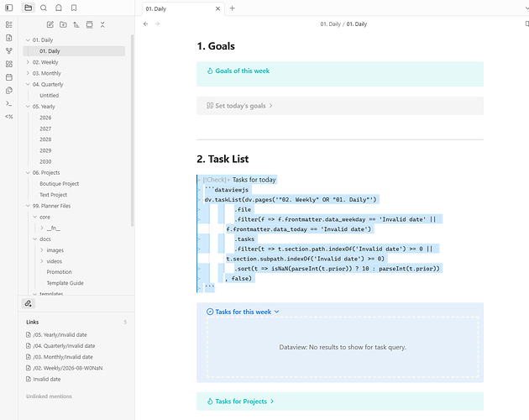Click the 2. Task List heading

tap(223, 159)
